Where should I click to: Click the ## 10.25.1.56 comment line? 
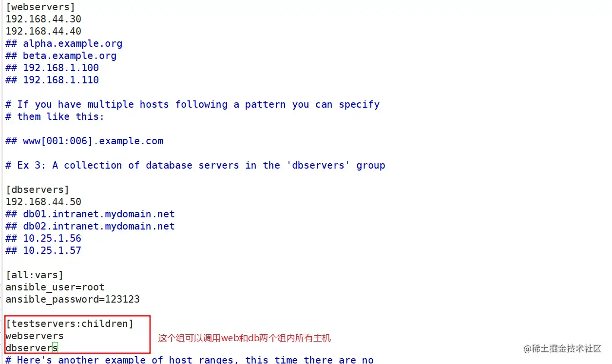43,239
